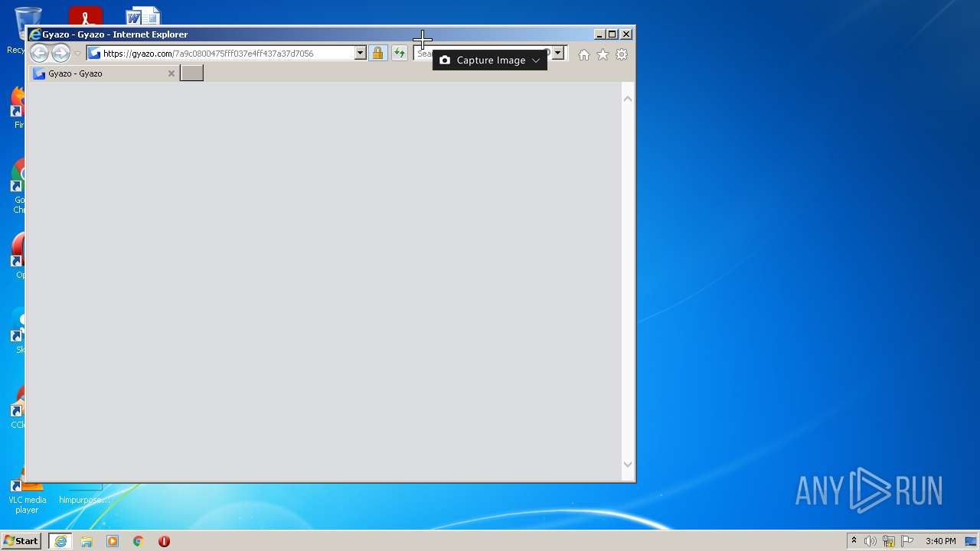Launch Windows Media Player from taskbar
The height and width of the screenshot is (551, 980).
[x=113, y=541]
